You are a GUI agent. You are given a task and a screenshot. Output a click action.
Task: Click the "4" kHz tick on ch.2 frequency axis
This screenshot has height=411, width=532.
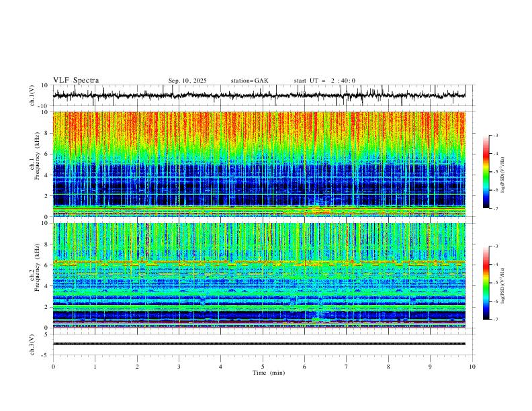[46, 286]
